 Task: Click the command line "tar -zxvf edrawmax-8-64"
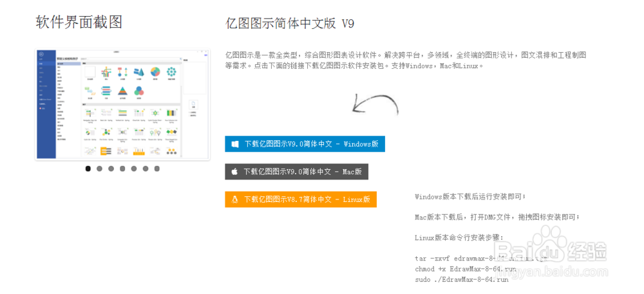tap(481, 259)
